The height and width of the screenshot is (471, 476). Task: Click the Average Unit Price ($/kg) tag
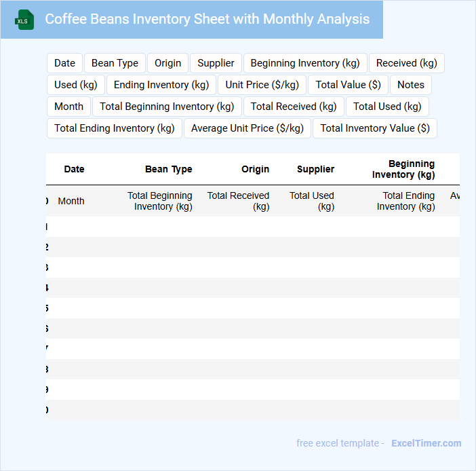(247, 128)
